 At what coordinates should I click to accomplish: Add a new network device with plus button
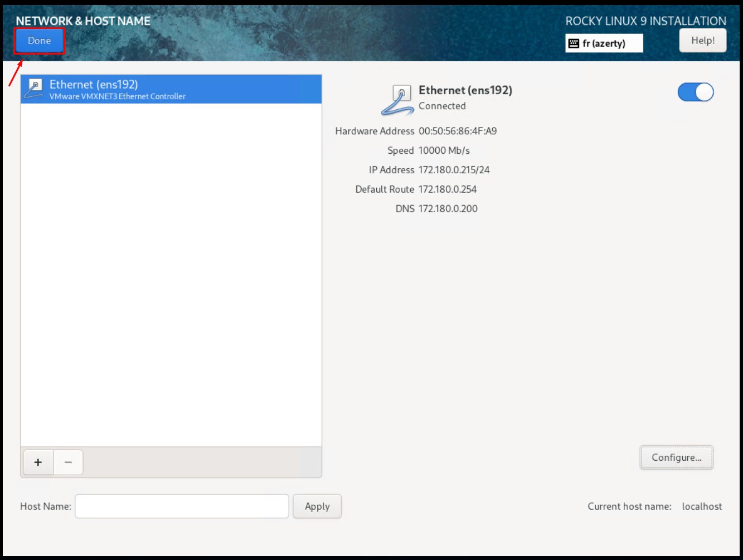point(38,462)
